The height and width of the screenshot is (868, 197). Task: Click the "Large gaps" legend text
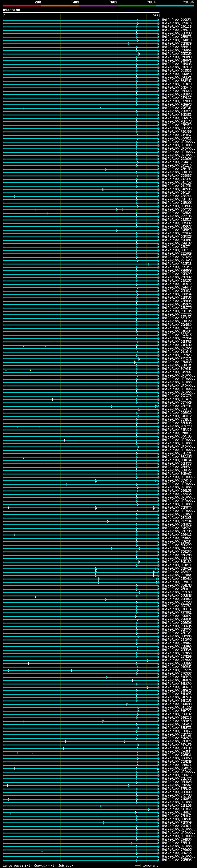tap(13, 865)
